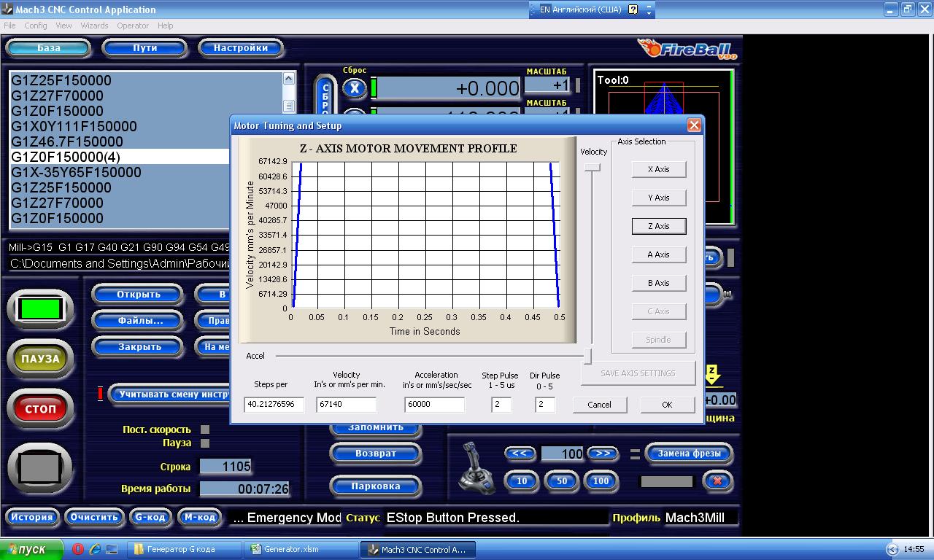Click the red X cancel icon
Image resolution: width=934 pixels, height=560 pixels.
tap(717, 481)
